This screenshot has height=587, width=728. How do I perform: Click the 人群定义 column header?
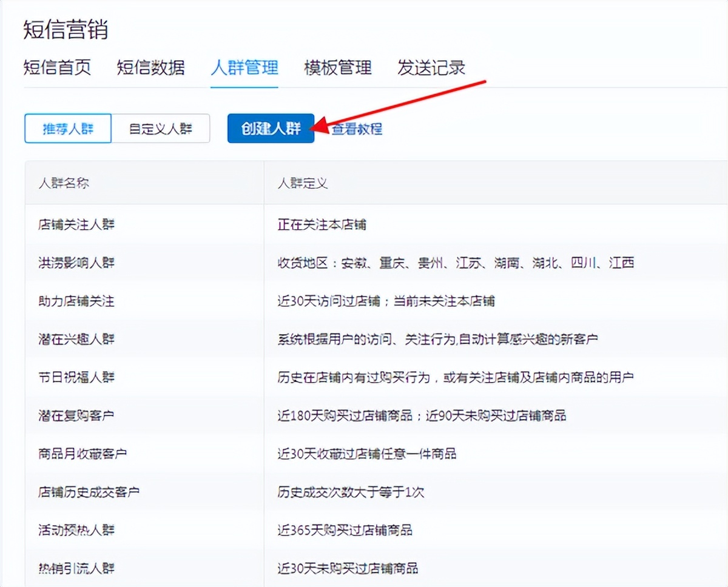303,183
